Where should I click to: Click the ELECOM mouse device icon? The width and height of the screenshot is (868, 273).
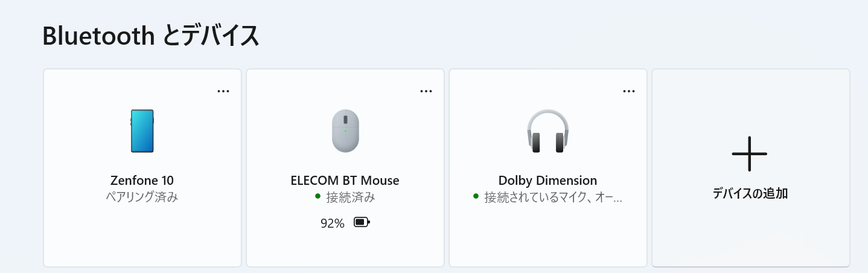pos(345,130)
